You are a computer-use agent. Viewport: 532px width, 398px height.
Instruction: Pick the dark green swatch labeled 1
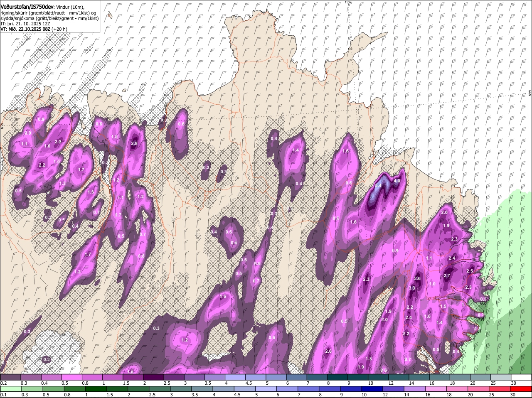(x=96, y=389)
